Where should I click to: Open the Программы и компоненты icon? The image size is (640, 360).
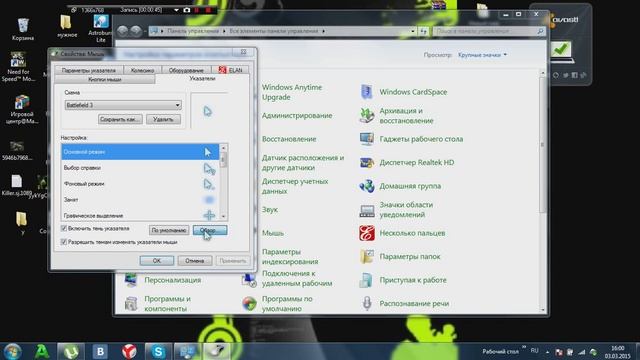click(131, 304)
